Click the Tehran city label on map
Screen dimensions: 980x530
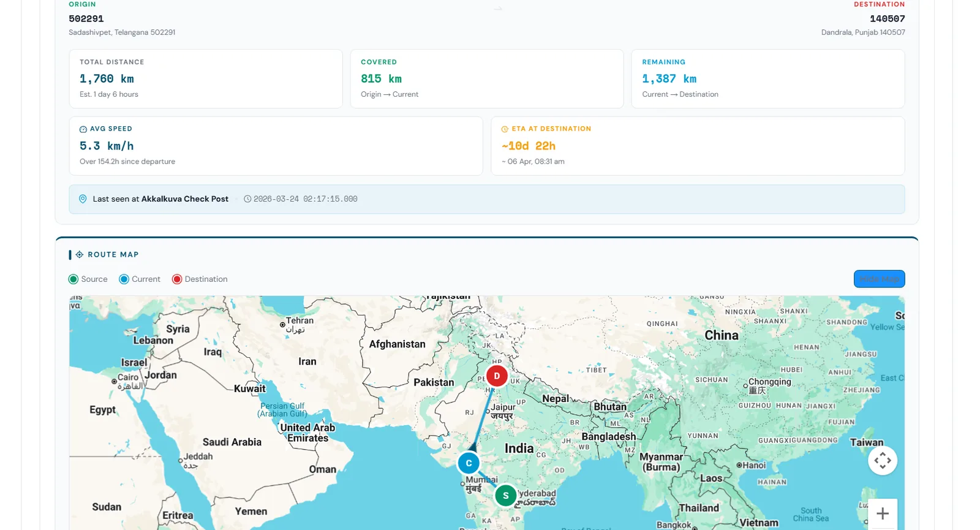pyautogui.click(x=299, y=325)
